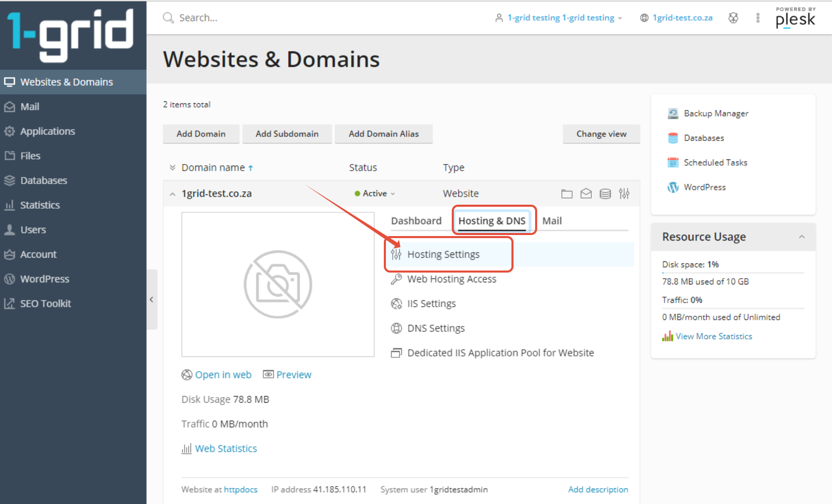Image resolution: width=832 pixels, height=504 pixels.
Task: Click the Plesk logo
Action: 795,17
